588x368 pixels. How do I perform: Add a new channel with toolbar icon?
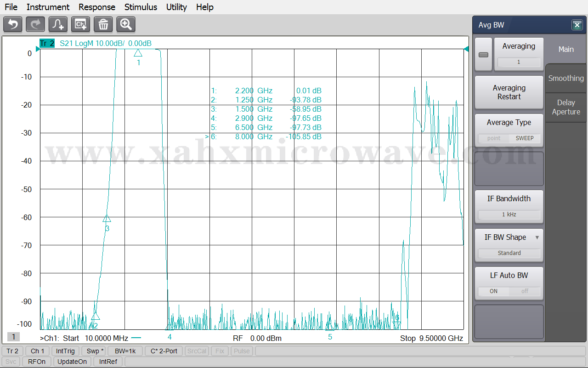click(x=80, y=24)
